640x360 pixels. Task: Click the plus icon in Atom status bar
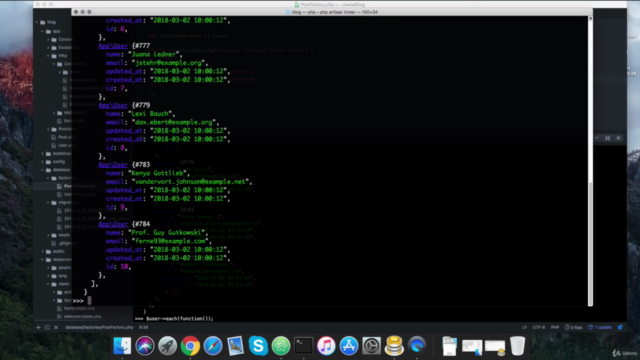(38, 327)
